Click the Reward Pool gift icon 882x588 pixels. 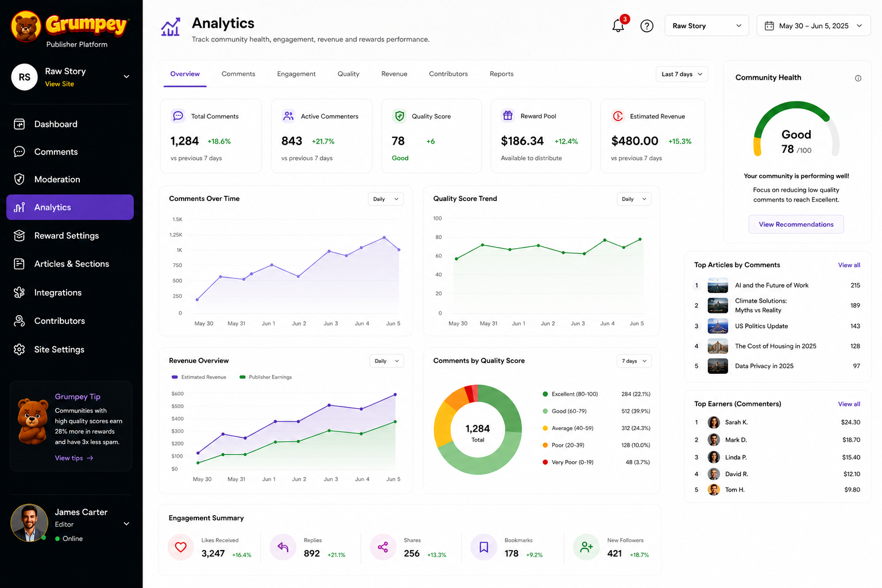click(x=508, y=115)
